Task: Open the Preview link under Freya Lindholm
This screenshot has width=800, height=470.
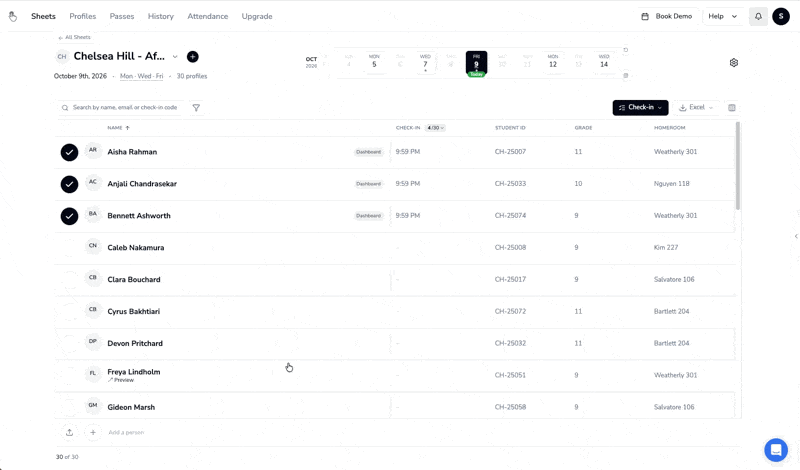Action: coord(121,380)
